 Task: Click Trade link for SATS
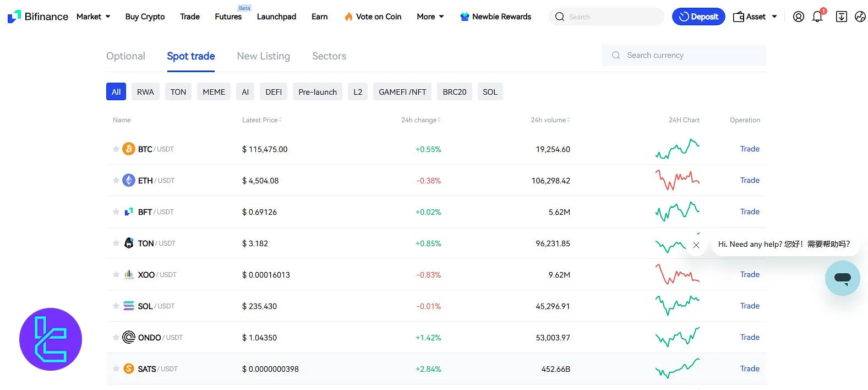tap(750, 369)
